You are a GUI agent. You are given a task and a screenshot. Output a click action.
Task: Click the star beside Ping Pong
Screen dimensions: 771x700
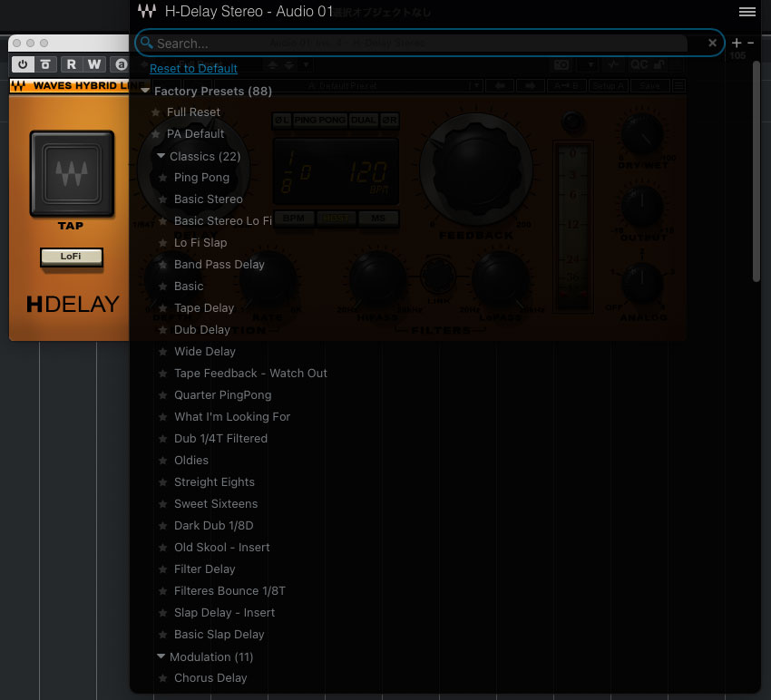(x=162, y=178)
